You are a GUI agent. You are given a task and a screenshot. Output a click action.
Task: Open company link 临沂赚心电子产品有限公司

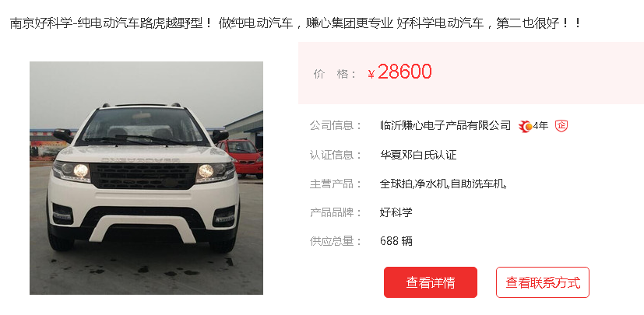point(445,125)
